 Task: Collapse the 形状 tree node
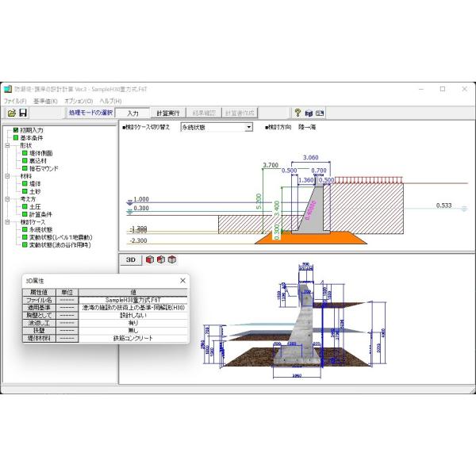click(7, 145)
